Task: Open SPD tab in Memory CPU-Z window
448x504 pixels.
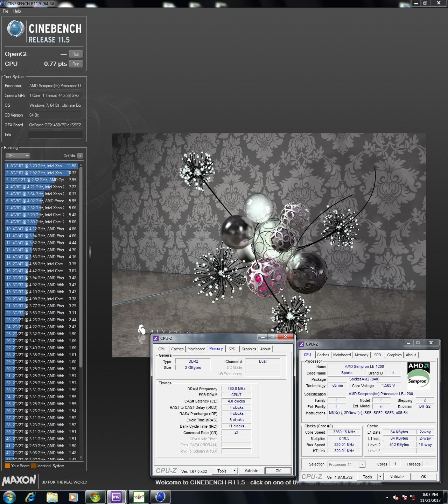Action: (232, 349)
